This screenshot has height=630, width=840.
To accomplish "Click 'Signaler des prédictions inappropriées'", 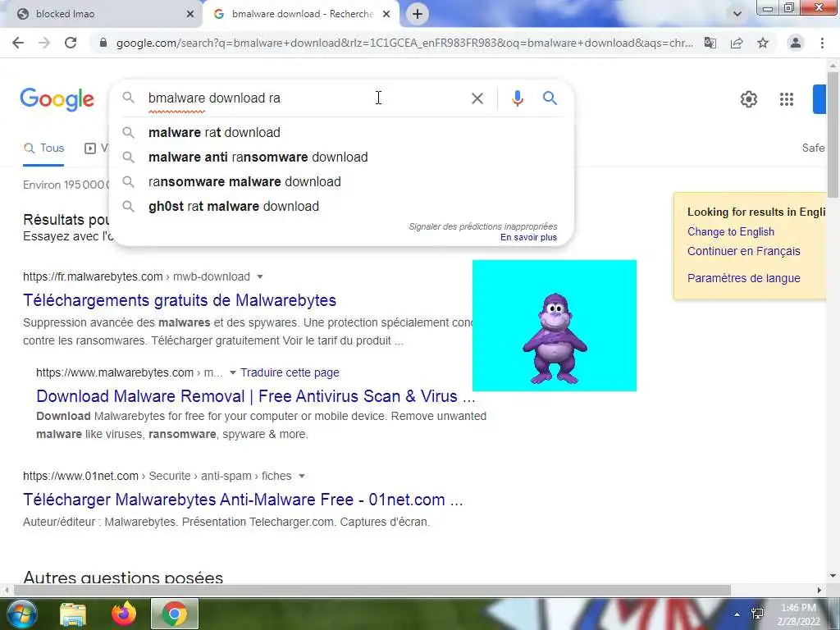I will 482,226.
